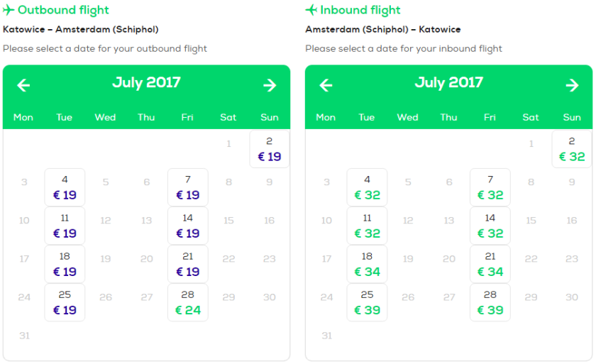The image size is (596, 364).
Task: Select outbound date July 21
Action: [187, 264]
